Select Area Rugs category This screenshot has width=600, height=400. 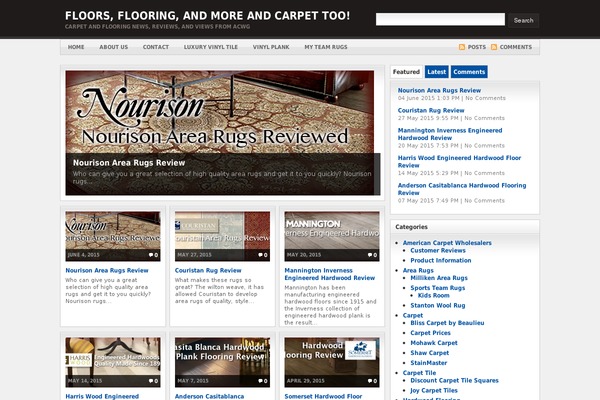tap(418, 270)
